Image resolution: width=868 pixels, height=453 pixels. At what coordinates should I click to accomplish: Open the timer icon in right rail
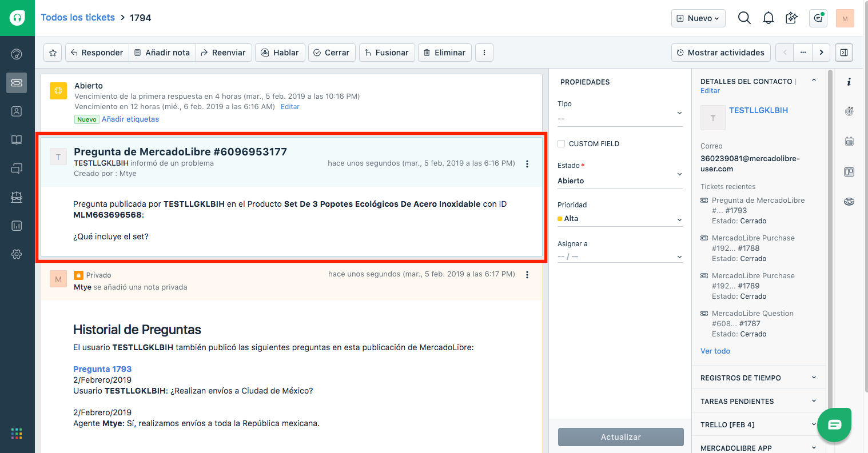(x=849, y=111)
